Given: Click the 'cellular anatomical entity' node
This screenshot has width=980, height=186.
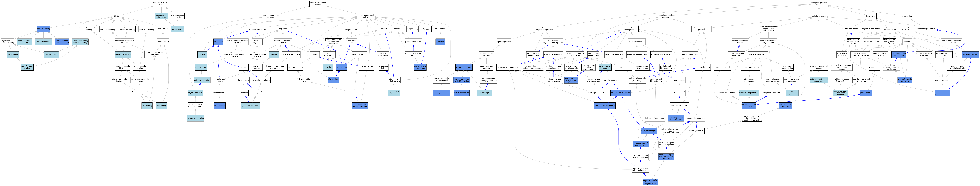Looking at the screenshot, I should [366, 16].
